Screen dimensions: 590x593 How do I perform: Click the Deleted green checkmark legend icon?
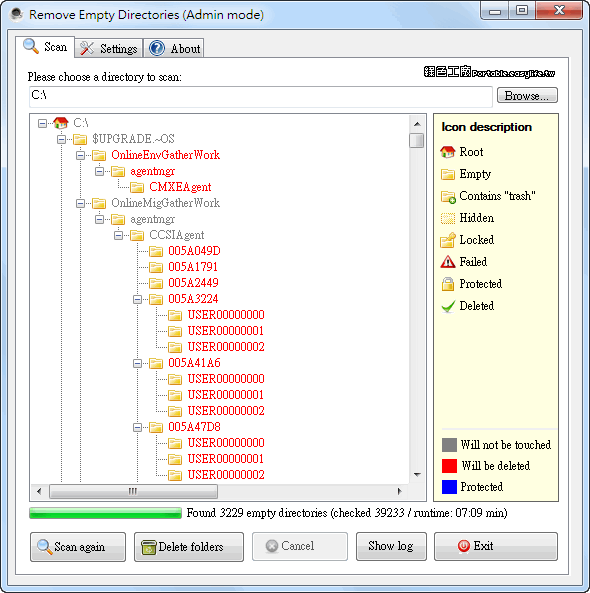point(448,306)
